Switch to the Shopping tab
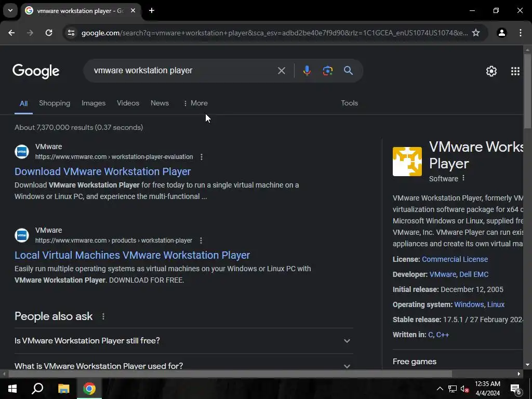The width and height of the screenshot is (532, 399). click(x=55, y=103)
